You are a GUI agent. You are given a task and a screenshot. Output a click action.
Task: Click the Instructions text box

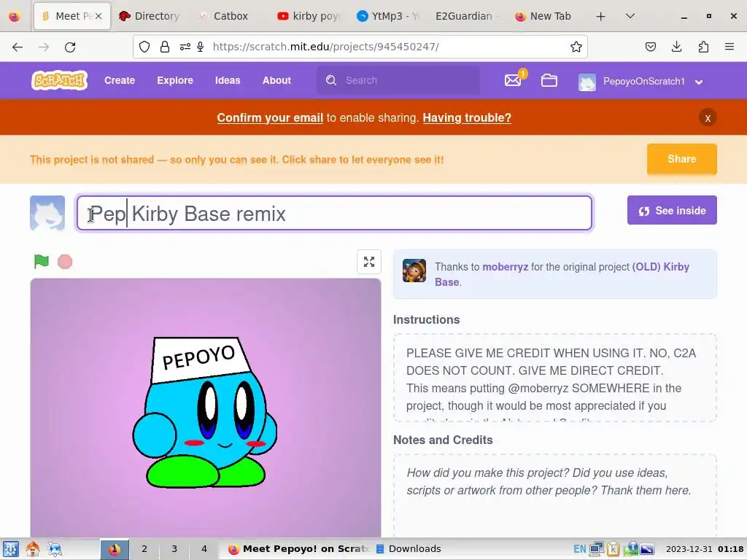click(554, 378)
